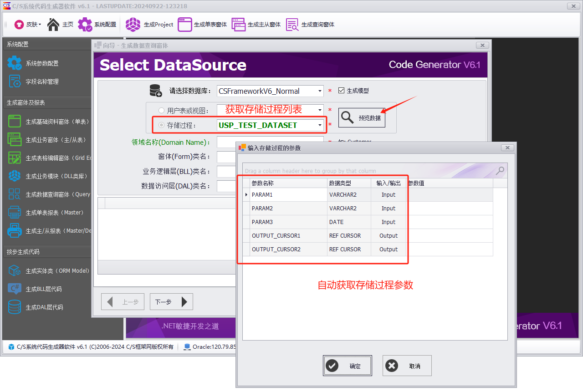Click the 上一步 previous button
Viewport: 583px width, 392px height.
point(123,302)
